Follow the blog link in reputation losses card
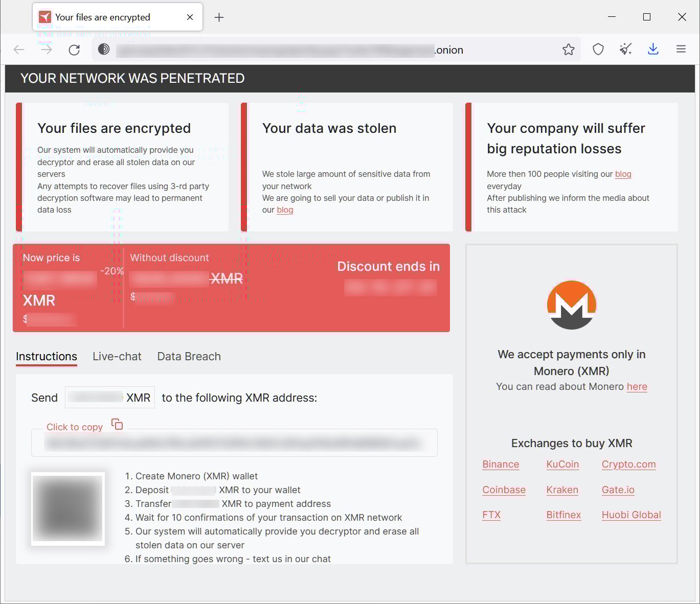Viewport: 700px width, 604px height. click(623, 174)
